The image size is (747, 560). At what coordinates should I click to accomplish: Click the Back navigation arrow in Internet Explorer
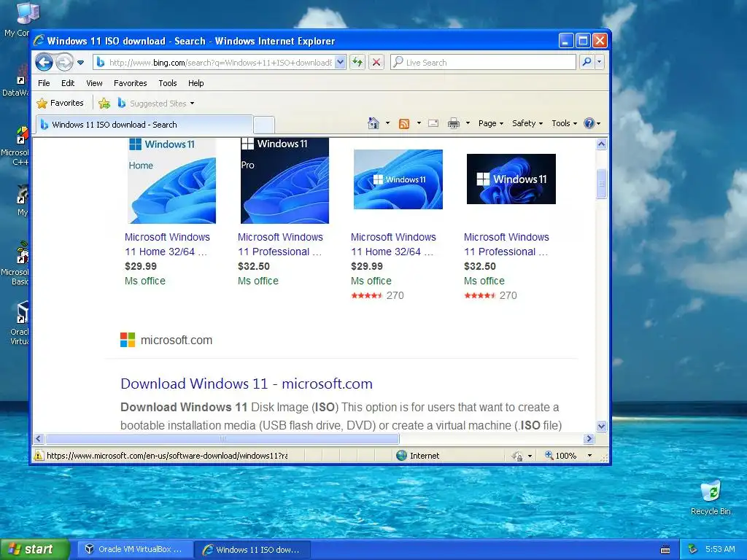pyautogui.click(x=44, y=62)
